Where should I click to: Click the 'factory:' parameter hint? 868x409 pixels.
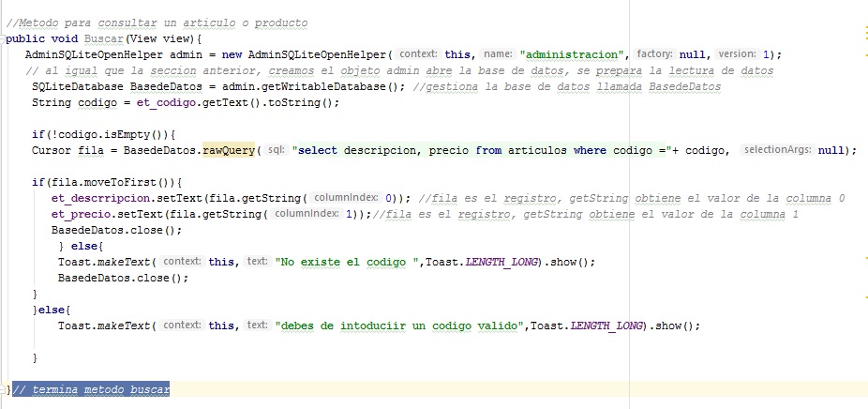654,54
